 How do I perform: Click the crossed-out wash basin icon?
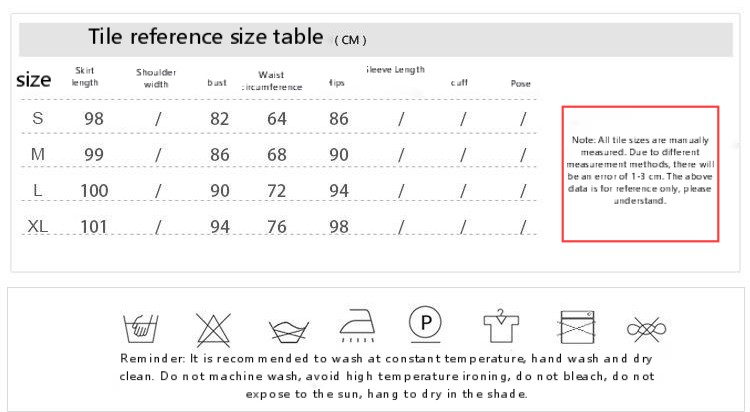click(283, 328)
